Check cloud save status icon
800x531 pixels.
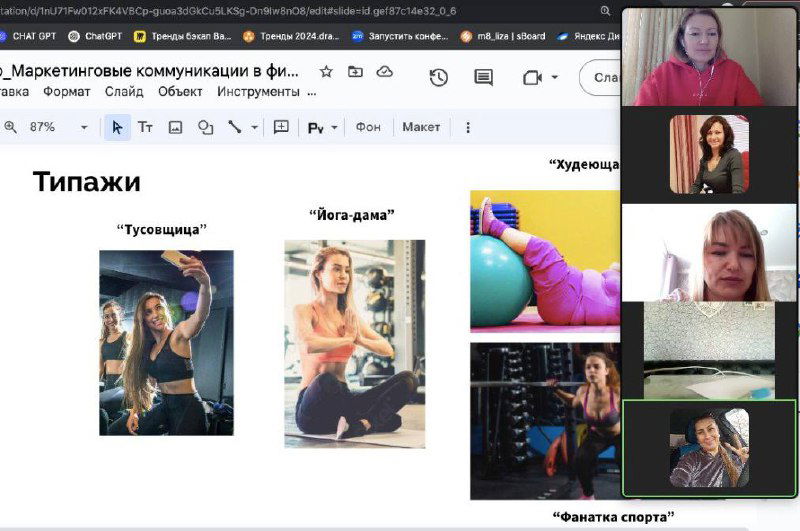[x=384, y=72]
